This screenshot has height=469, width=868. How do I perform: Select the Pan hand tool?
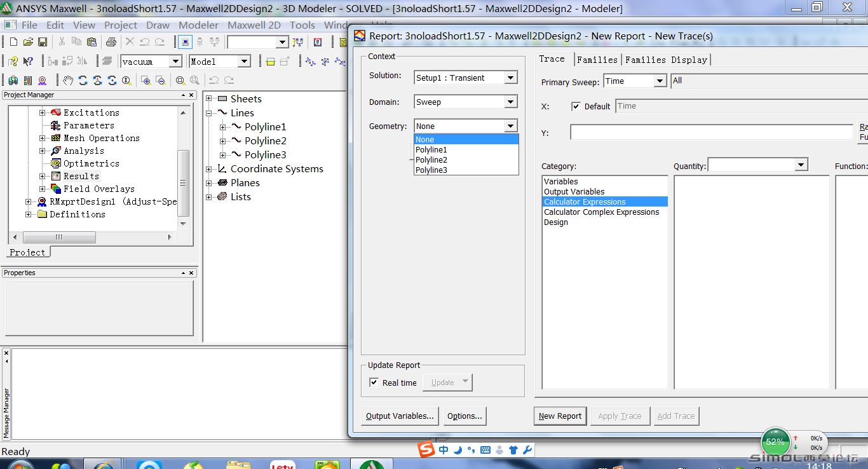pyautogui.click(x=68, y=81)
